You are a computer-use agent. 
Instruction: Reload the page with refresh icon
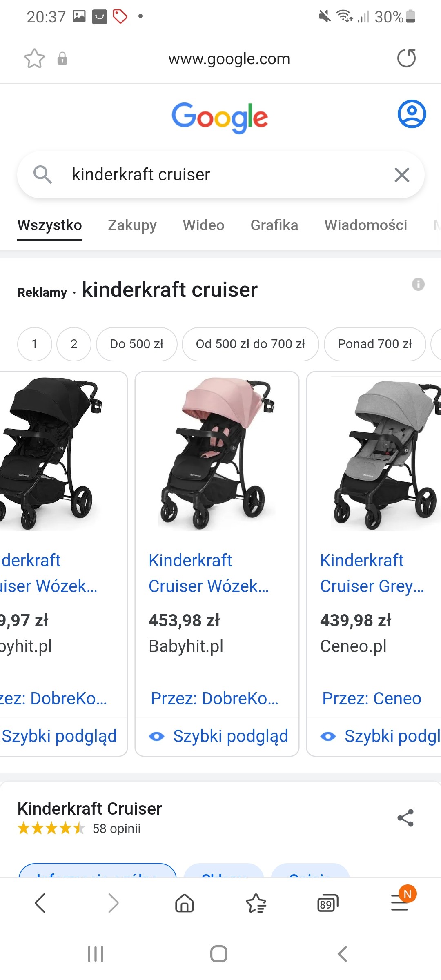point(406,58)
